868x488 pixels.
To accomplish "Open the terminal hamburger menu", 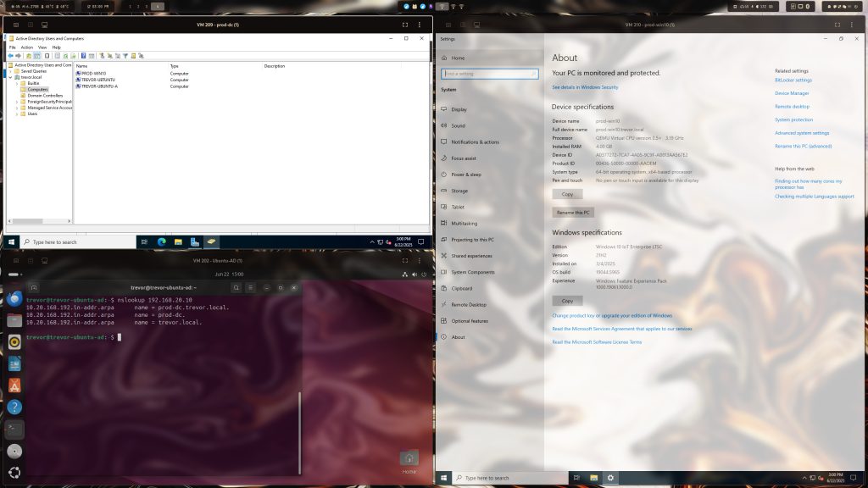I will tap(250, 288).
